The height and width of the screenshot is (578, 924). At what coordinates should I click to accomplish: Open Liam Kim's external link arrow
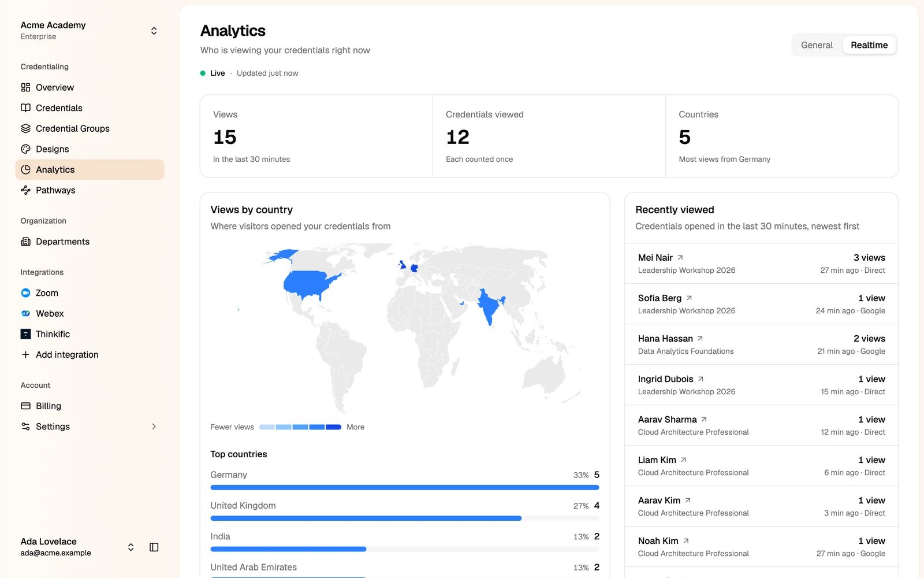tap(683, 460)
